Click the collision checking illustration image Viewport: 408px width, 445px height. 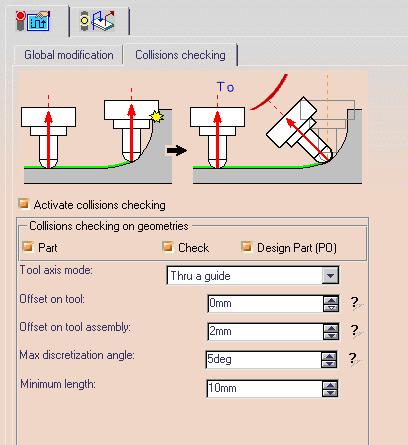[x=193, y=131]
